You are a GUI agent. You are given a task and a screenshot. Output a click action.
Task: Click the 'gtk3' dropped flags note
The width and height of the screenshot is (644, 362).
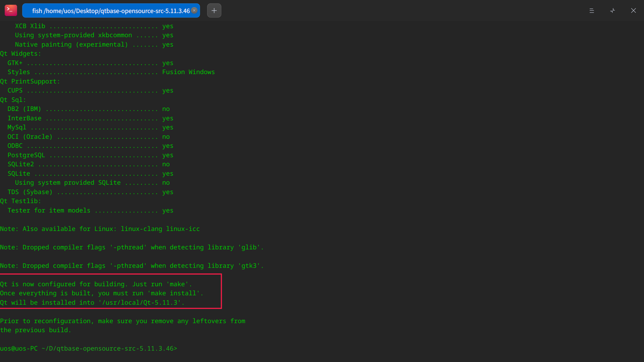(131, 266)
